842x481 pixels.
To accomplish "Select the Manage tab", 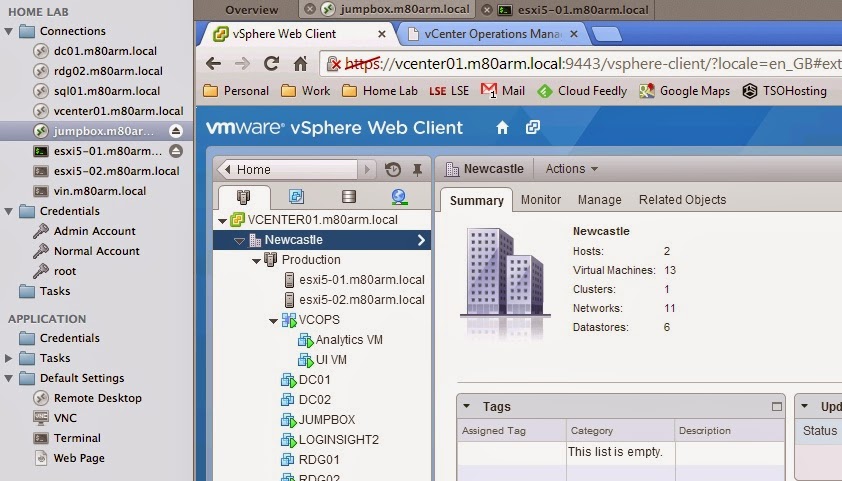I will [x=599, y=200].
